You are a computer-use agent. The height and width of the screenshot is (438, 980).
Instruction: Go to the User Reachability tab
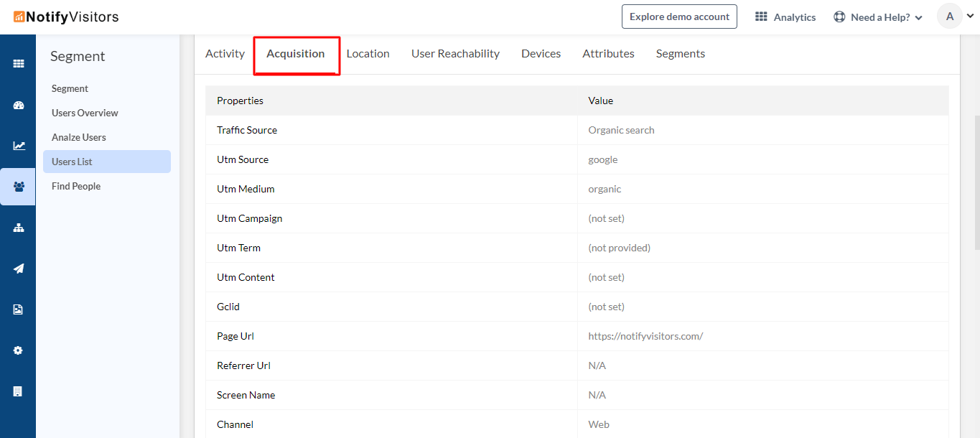coord(455,54)
